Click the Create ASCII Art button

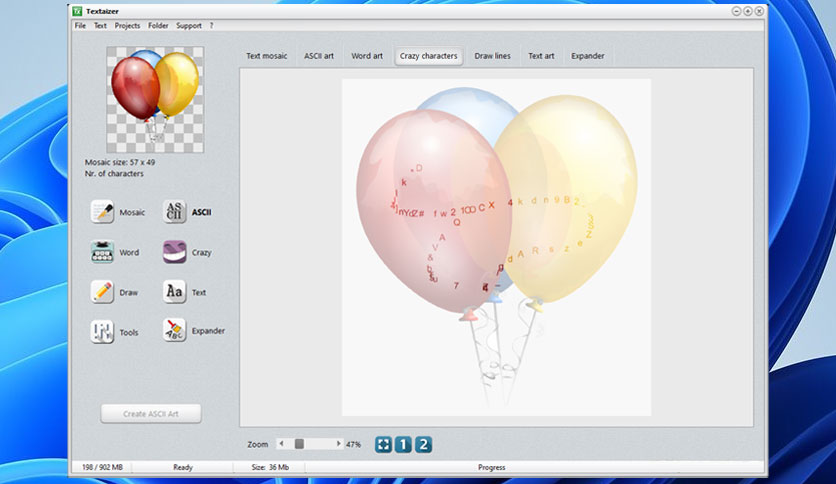151,414
